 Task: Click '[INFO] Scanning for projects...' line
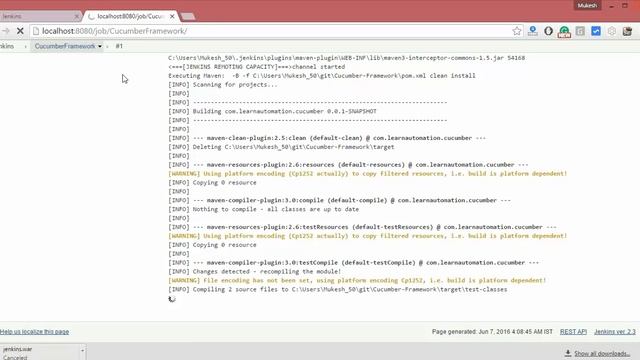223,85
